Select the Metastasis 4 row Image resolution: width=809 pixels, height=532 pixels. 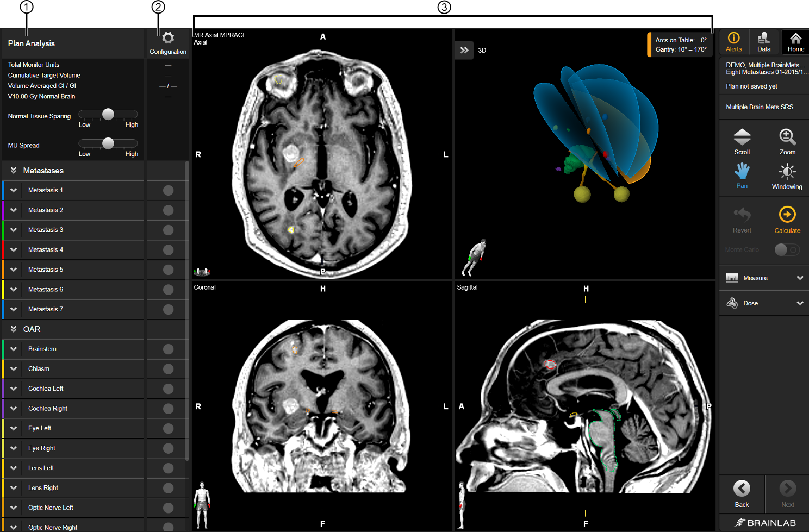73,250
